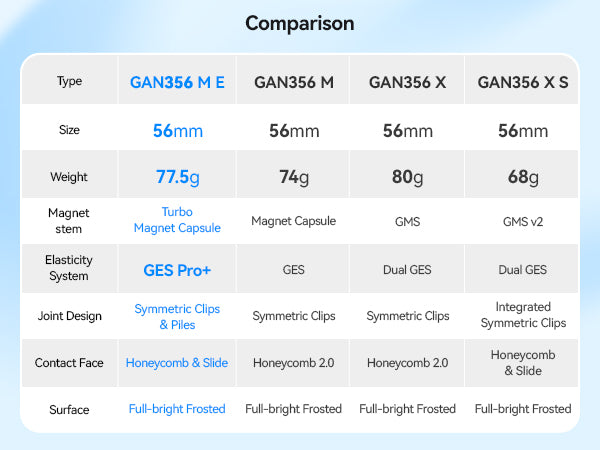Click the Type row label
The height and width of the screenshot is (450, 600).
[x=69, y=82]
